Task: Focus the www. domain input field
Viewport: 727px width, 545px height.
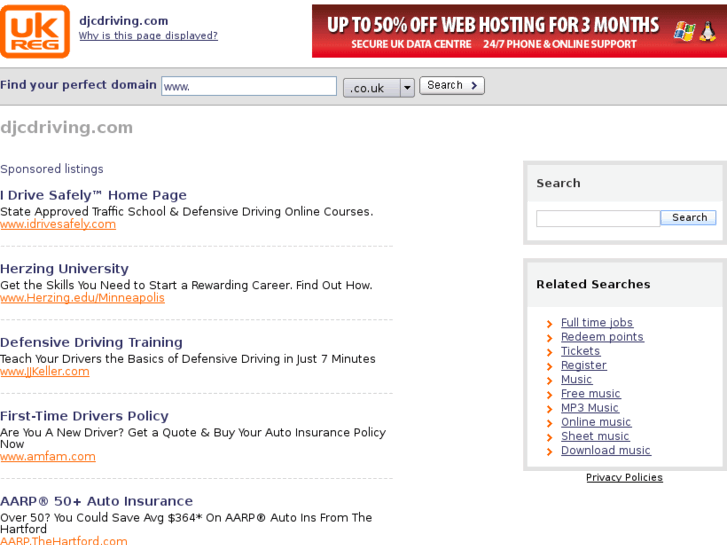Action: click(249, 87)
